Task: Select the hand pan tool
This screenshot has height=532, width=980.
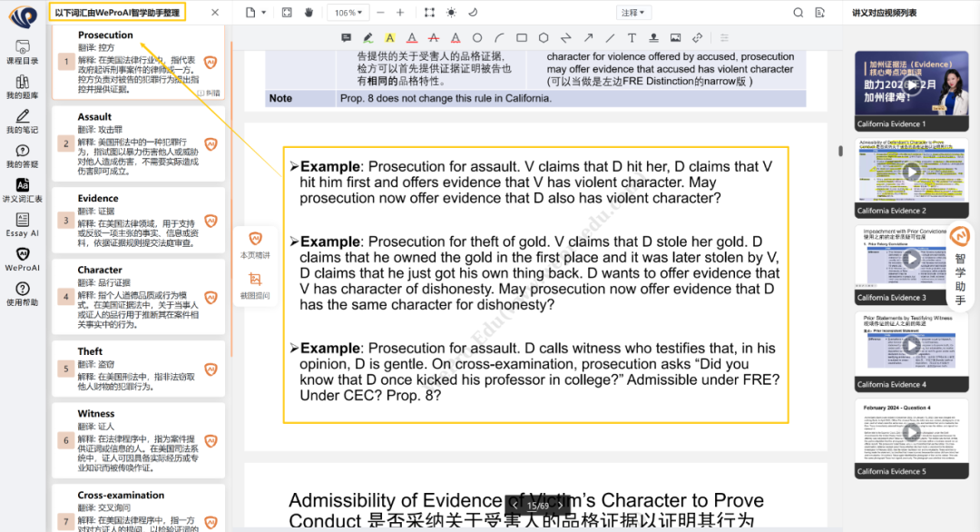Action: [x=309, y=13]
